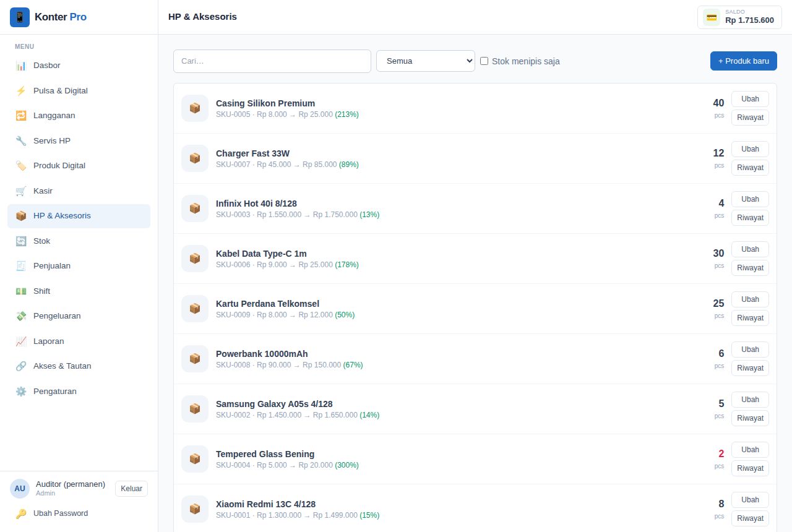The height and width of the screenshot is (532, 792).
Task: Click the package icon of Tempered Glass Bening
Action: 195,459
